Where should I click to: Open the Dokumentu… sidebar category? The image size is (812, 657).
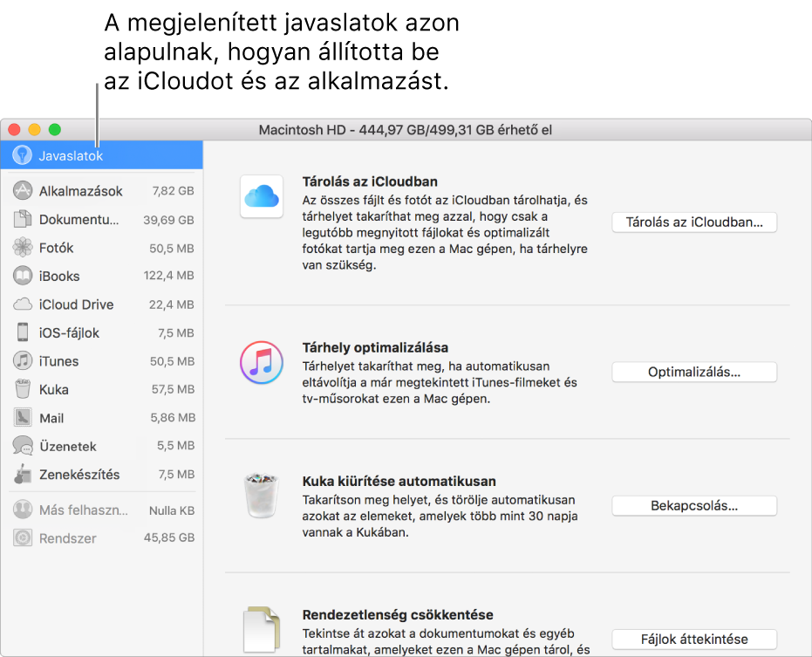101,219
